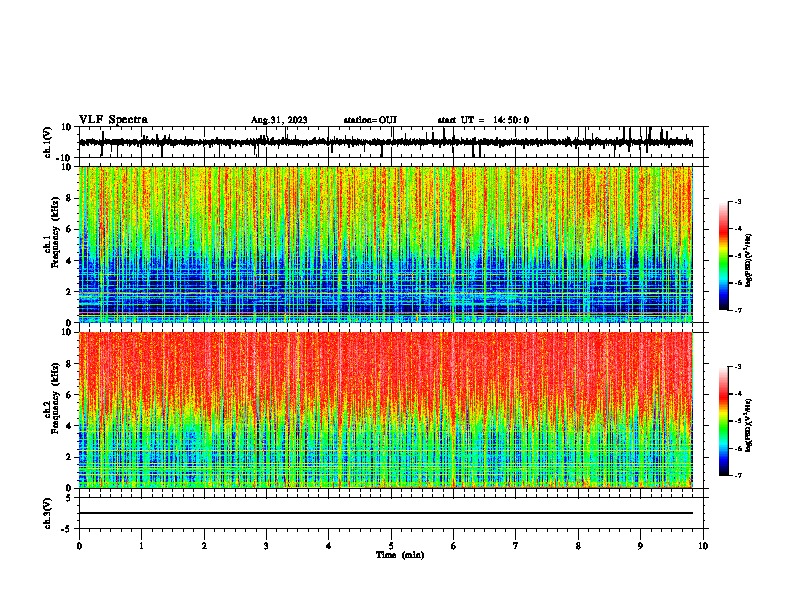The image size is (792, 612).
Task: Click time axis tick label "7"
Action: pyautogui.click(x=516, y=546)
